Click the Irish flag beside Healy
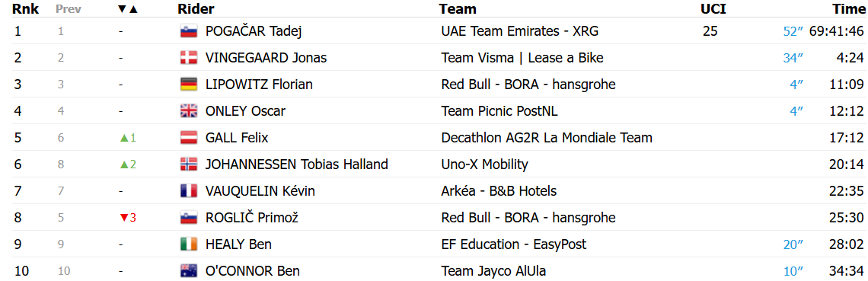The image size is (868, 281). point(189,244)
